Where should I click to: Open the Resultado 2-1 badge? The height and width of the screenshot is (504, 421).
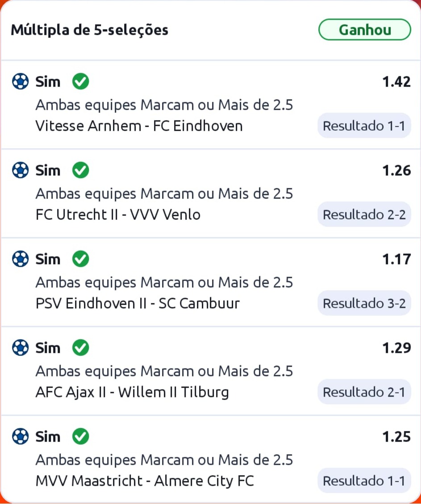[364, 392]
